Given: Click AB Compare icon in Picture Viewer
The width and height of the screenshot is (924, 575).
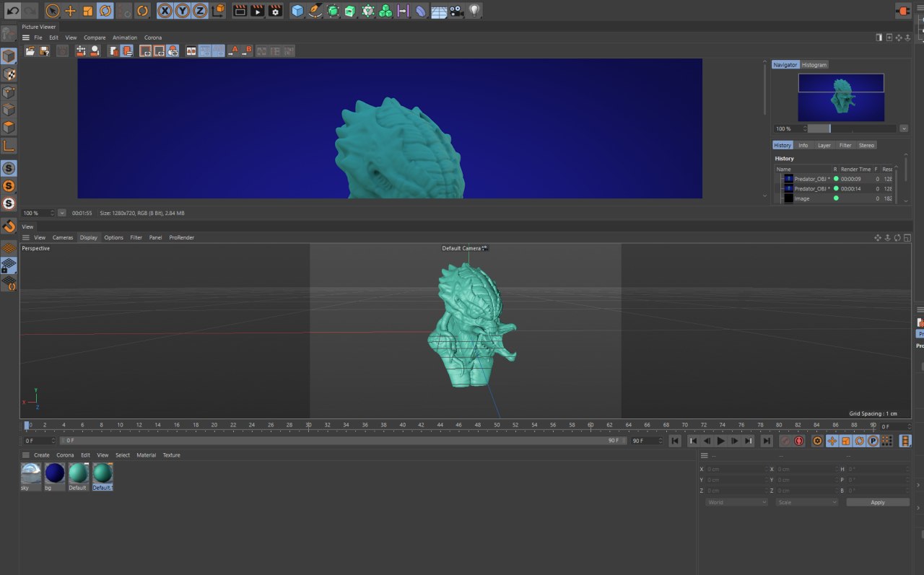Looking at the screenshot, I should [191, 51].
